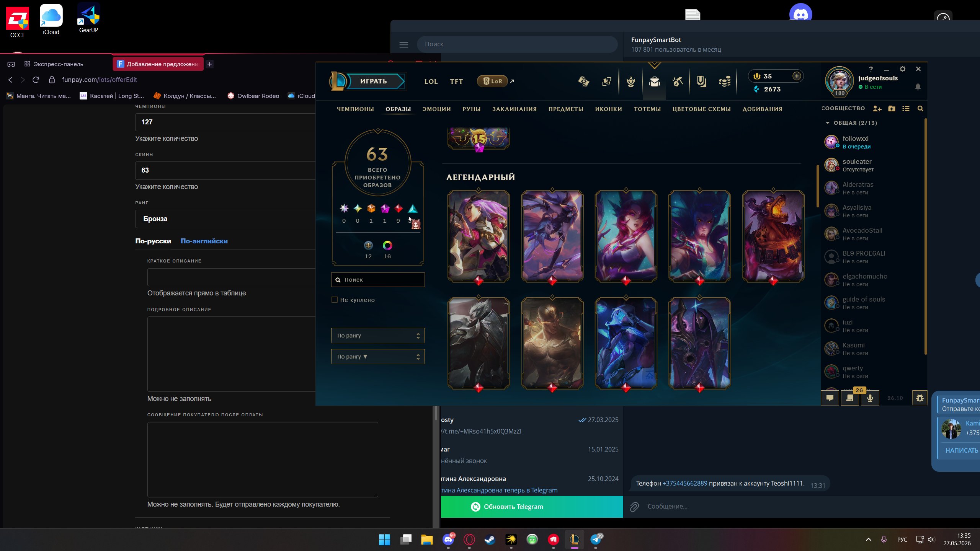Select the molten hound legendary skin thumbnail
980x551 pixels.
click(773, 236)
